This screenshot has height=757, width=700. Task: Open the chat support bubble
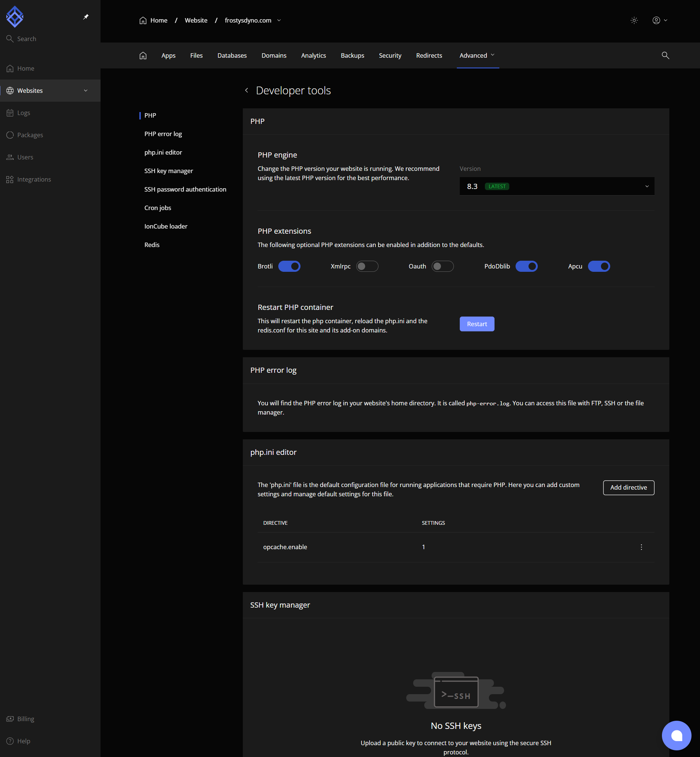pos(676,736)
